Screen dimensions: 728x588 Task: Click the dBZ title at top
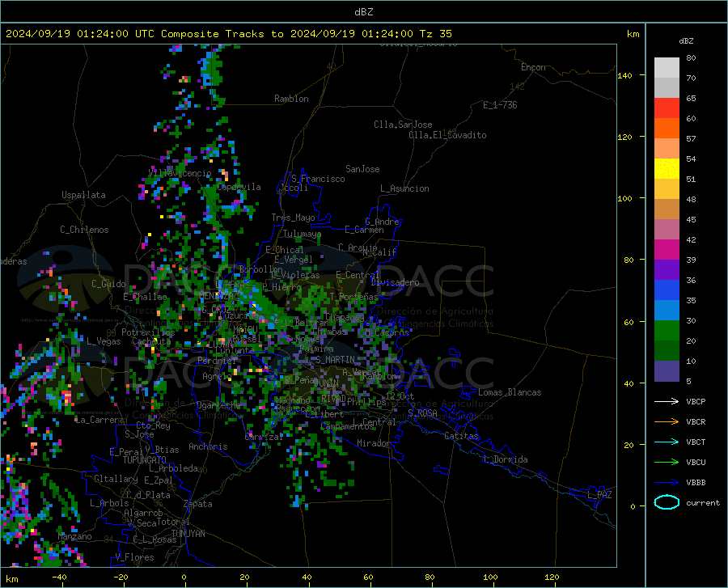[x=363, y=12]
